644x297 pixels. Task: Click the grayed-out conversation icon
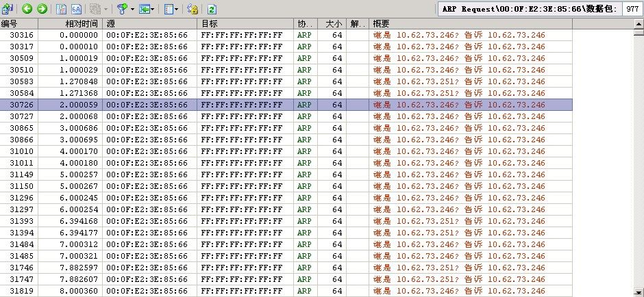[95, 9]
